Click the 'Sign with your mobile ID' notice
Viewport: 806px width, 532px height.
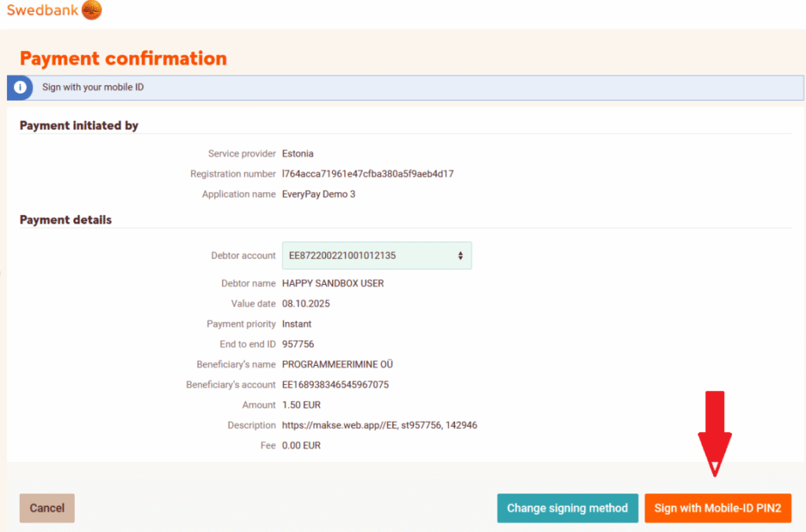93,87
